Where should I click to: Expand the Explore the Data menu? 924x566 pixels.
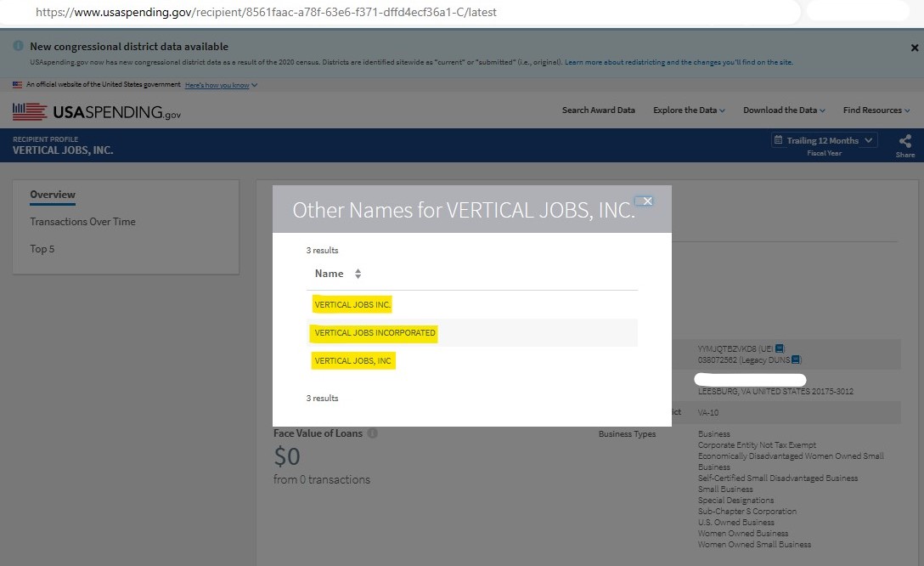click(x=689, y=110)
